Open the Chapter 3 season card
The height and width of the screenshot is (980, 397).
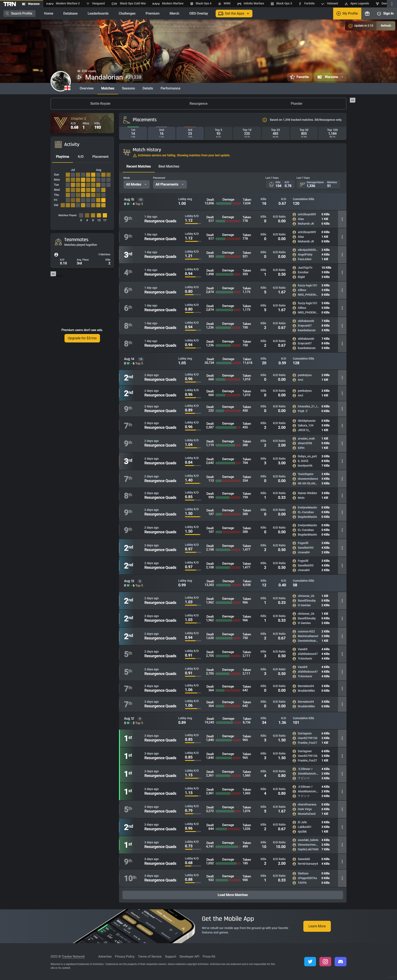(x=82, y=123)
